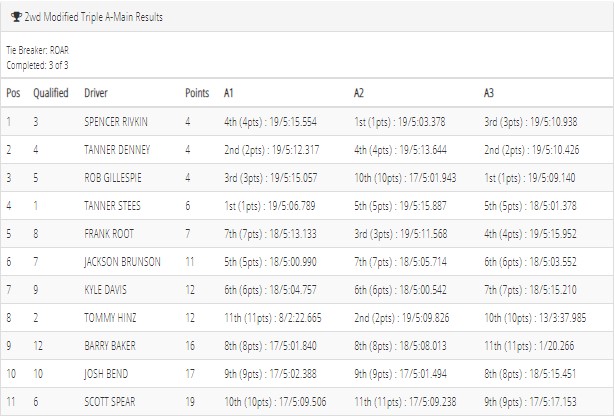Select SCOTT SPEAR driver name
Viewport: 615px width, 416px height.
pyautogui.click(x=110, y=402)
